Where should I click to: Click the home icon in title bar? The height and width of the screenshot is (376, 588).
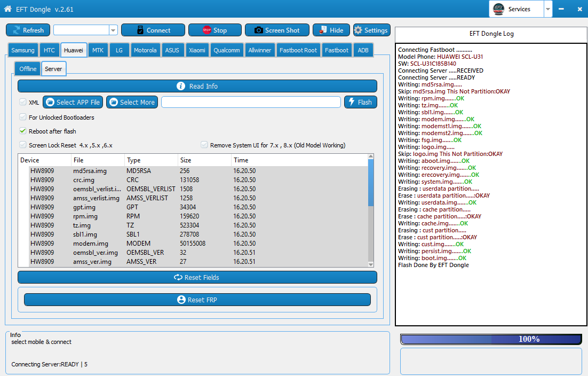tap(7, 9)
